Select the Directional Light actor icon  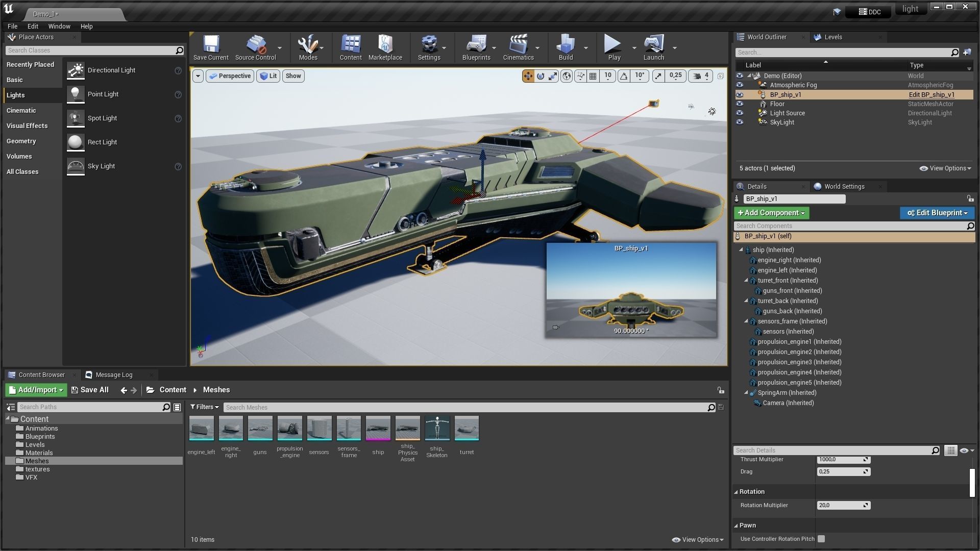click(76, 70)
